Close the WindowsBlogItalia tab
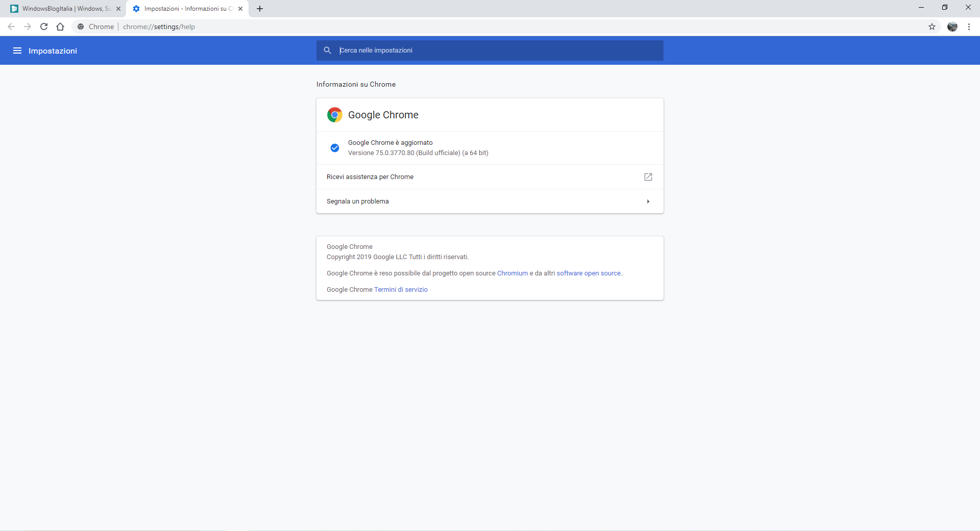 point(118,9)
